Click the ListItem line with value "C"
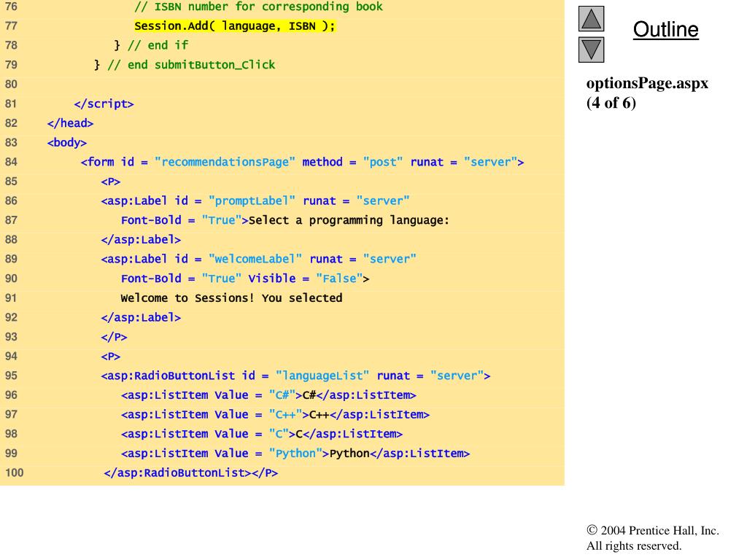The width and height of the screenshot is (747, 560). coord(262,435)
